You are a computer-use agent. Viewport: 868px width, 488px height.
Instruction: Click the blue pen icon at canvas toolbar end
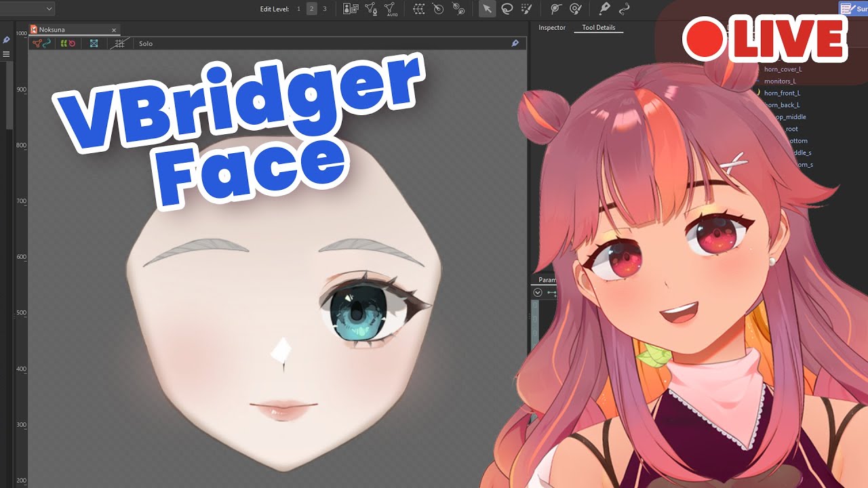tap(515, 43)
